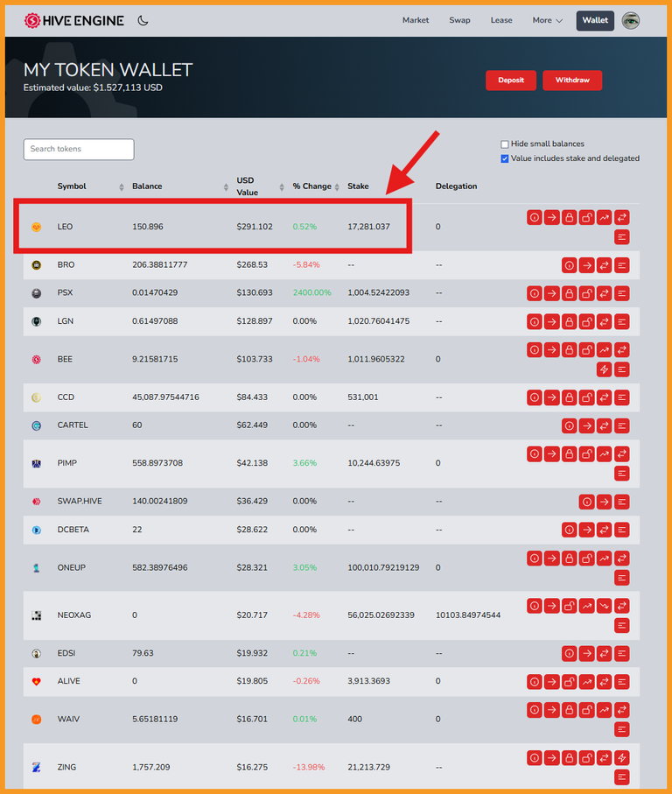The width and height of the screenshot is (672, 794).
Task: Stake LEO using the lock icon
Action: [x=570, y=218]
